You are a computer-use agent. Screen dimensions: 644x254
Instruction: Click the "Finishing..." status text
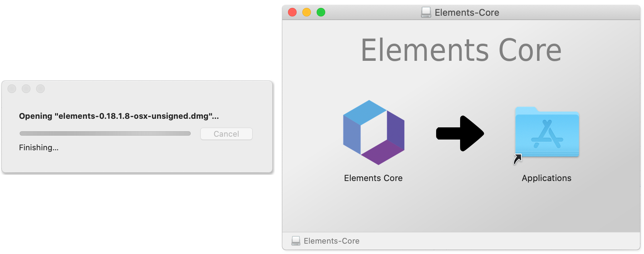pyautogui.click(x=39, y=147)
